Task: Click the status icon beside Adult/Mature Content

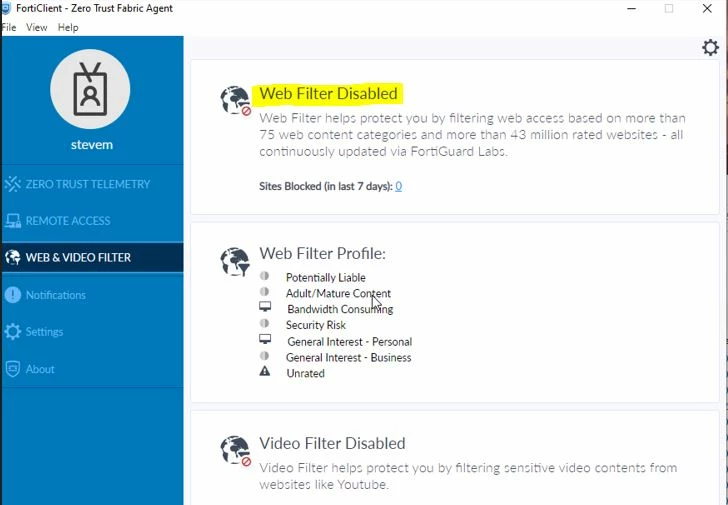Action: pos(264,291)
